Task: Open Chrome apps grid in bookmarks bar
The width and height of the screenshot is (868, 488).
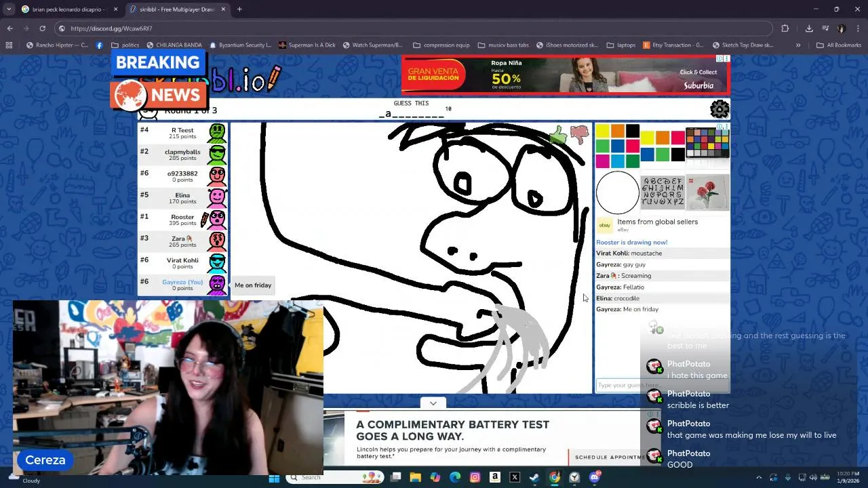Action: pos(9,45)
